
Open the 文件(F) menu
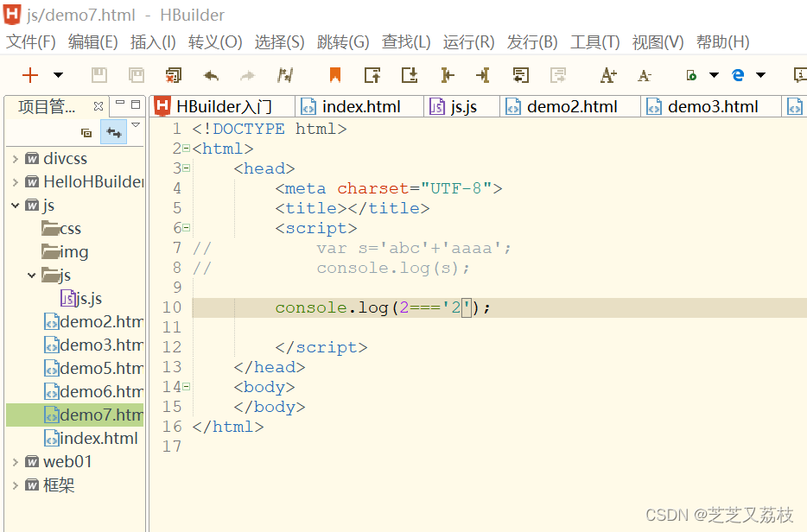31,41
